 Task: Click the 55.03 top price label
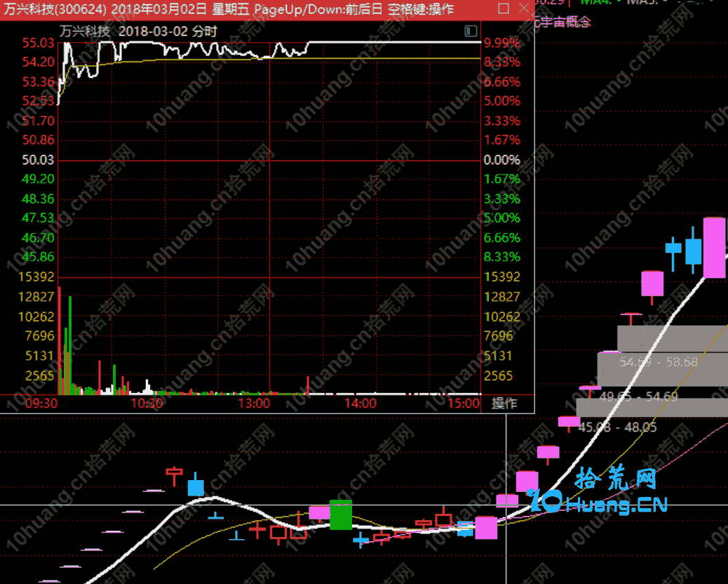click(38, 44)
